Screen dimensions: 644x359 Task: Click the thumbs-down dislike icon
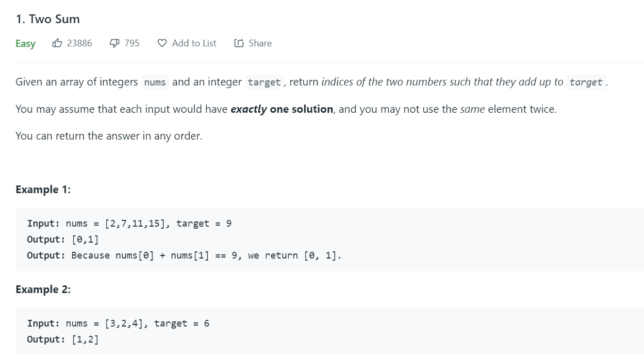point(114,43)
